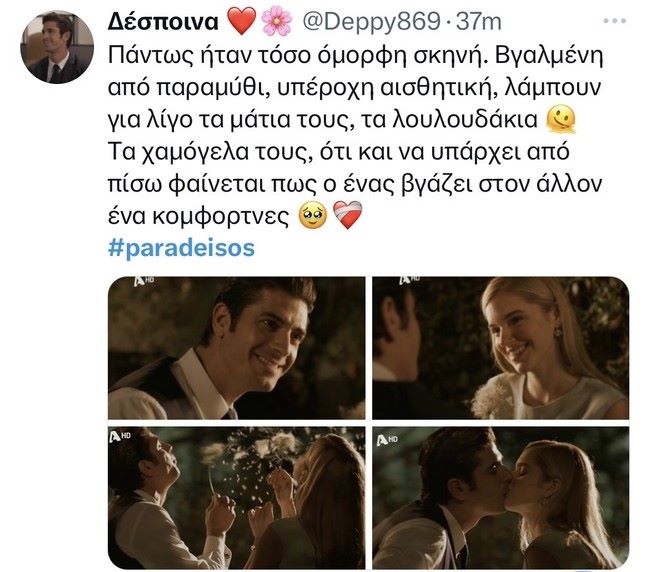Open the #paradeisos hashtag

(x=181, y=248)
